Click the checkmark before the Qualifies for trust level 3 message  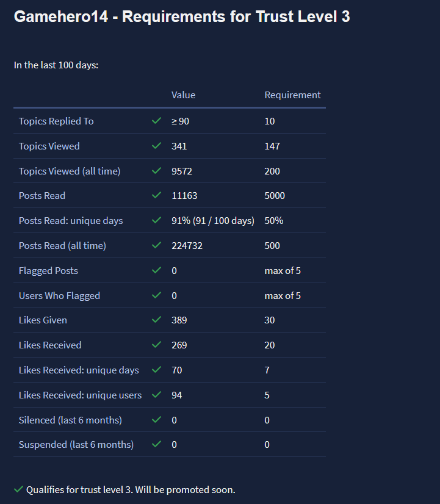pos(19,489)
